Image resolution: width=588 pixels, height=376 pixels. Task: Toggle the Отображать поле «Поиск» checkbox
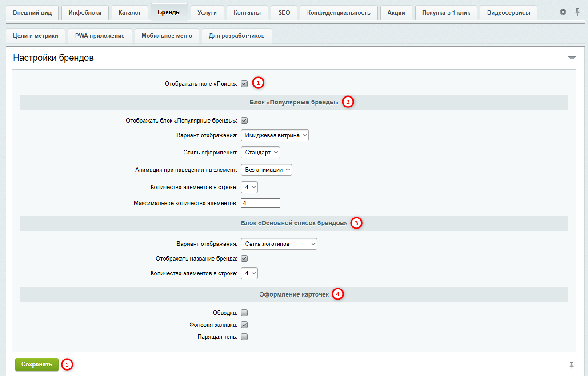[x=244, y=83]
